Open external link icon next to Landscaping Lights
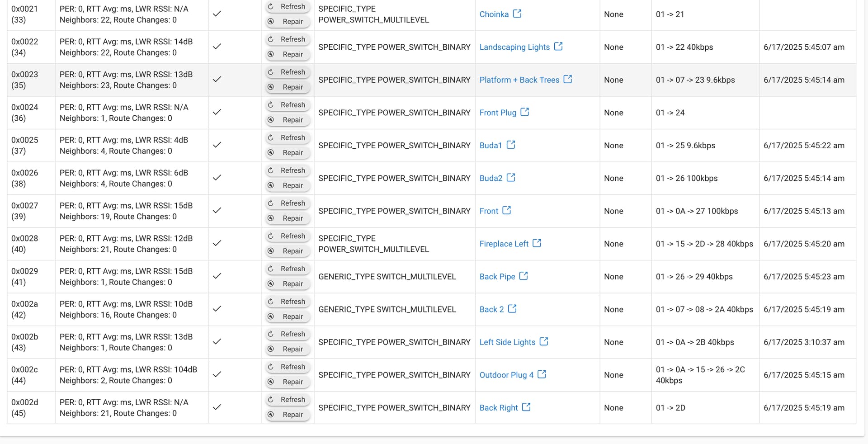 point(558,47)
